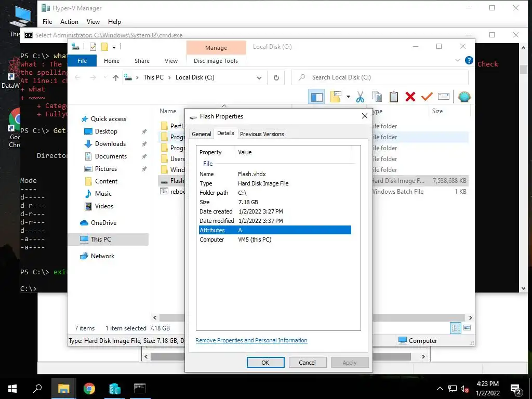
Task: Click the orange checkmark toolbar icon
Action: [427, 97]
